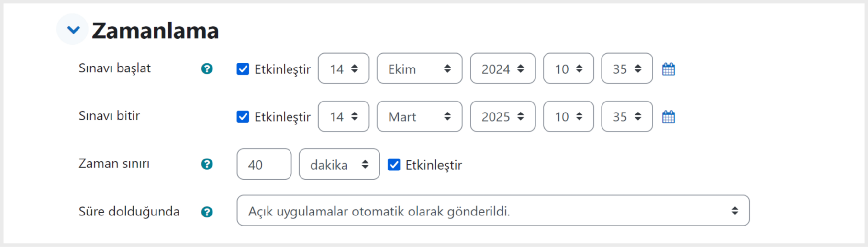This screenshot has width=868, height=247.
Task: Select the 2025 year dropdown
Action: pyautogui.click(x=503, y=117)
